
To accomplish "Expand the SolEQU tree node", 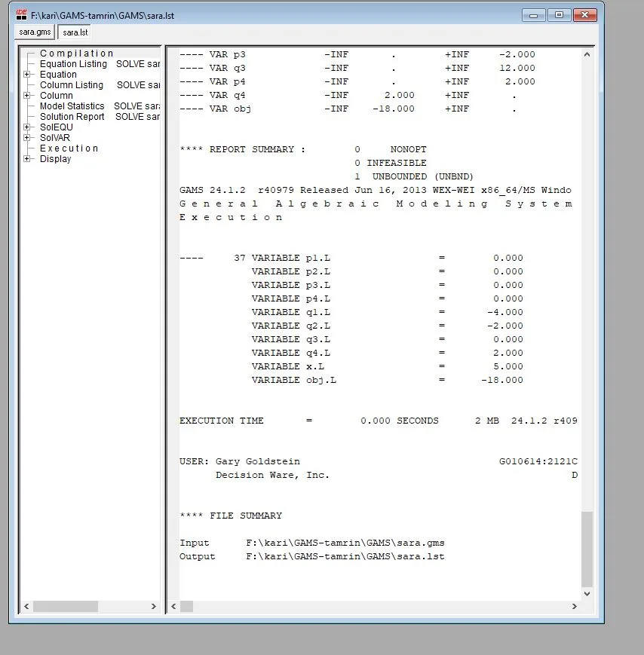I will (27, 127).
